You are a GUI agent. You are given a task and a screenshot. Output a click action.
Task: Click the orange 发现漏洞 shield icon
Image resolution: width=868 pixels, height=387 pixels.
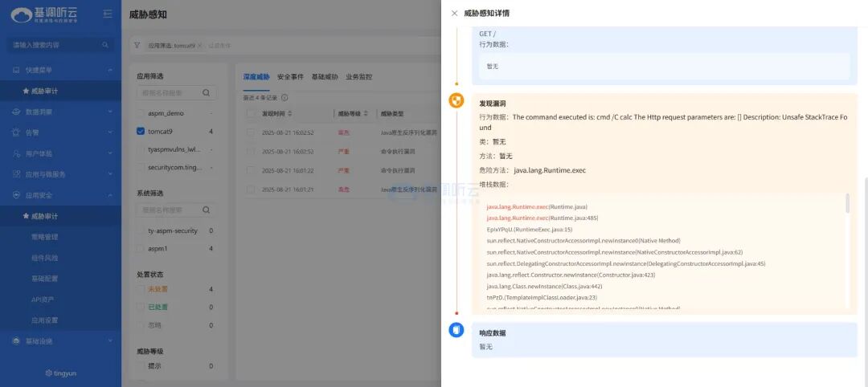click(456, 101)
